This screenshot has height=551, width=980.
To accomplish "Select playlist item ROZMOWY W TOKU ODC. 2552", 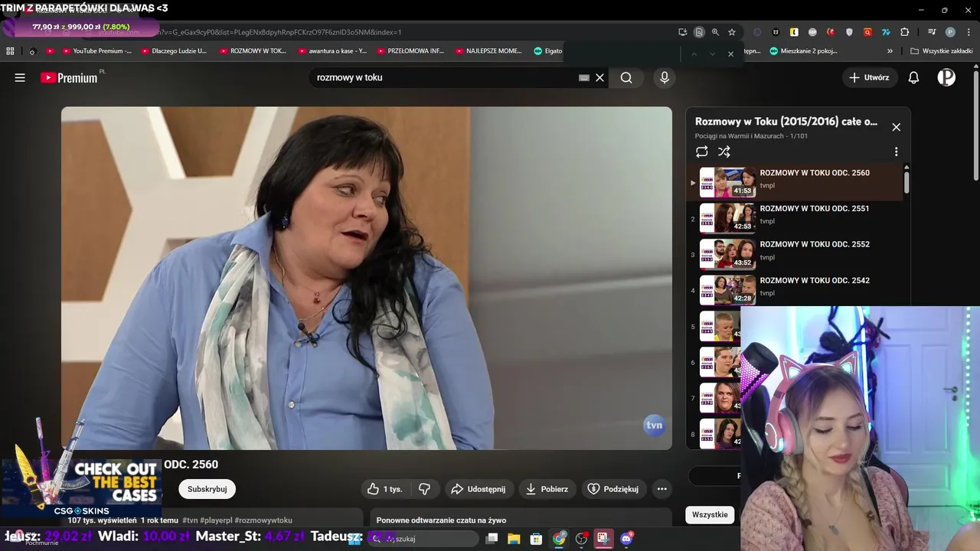I will tap(796, 254).
